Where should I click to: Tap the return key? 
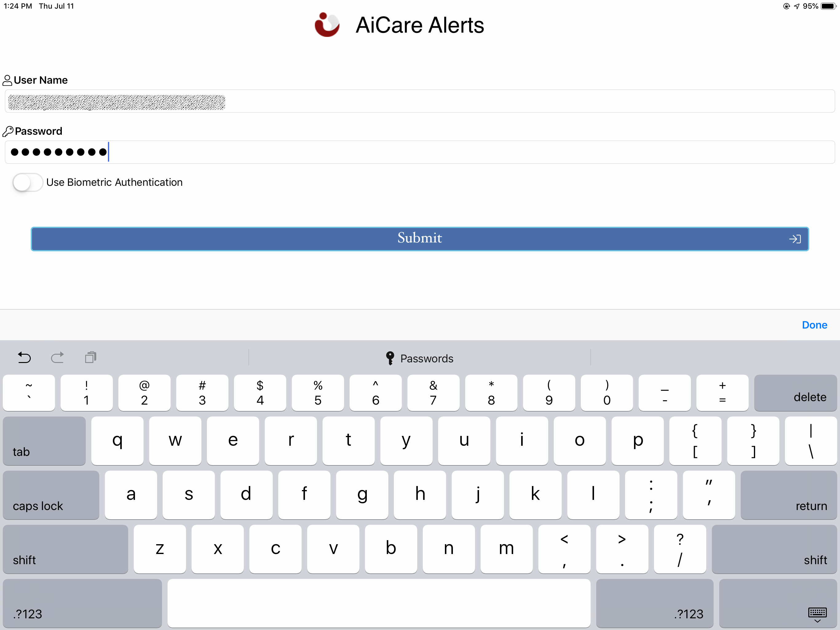[789, 495]
